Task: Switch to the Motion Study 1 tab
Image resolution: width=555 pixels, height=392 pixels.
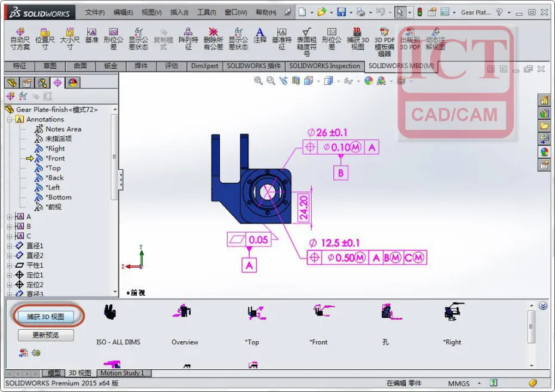Action: pos(122,373)
